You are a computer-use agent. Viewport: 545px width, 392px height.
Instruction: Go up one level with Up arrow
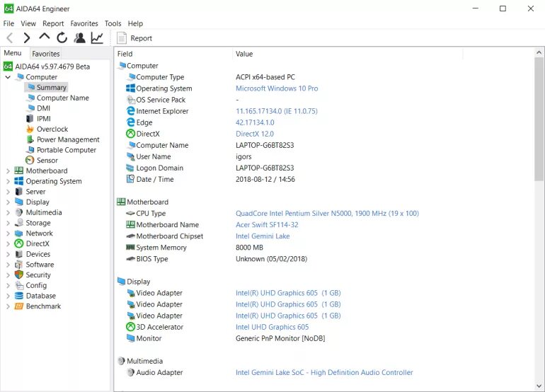tap(44, 37)
